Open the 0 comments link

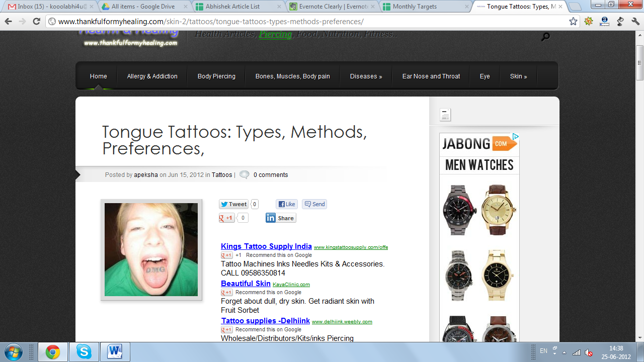click(x=271, y=175)
